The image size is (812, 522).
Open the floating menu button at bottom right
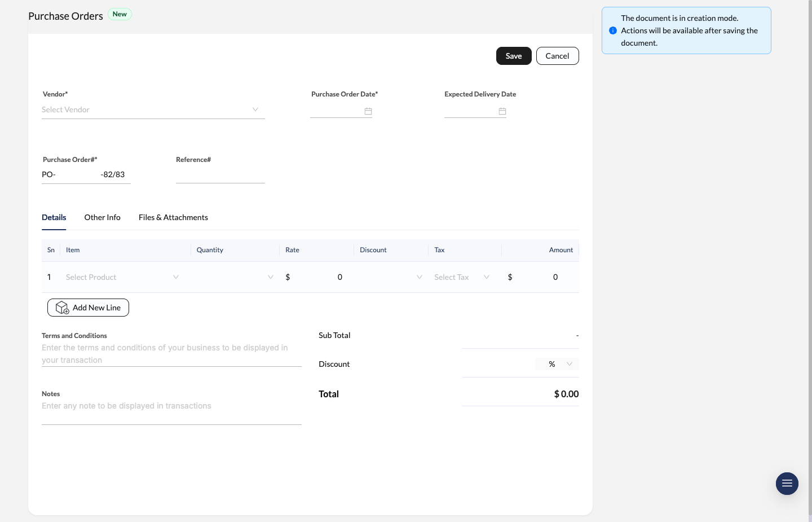pyautogui.click(x=787, y=484)
